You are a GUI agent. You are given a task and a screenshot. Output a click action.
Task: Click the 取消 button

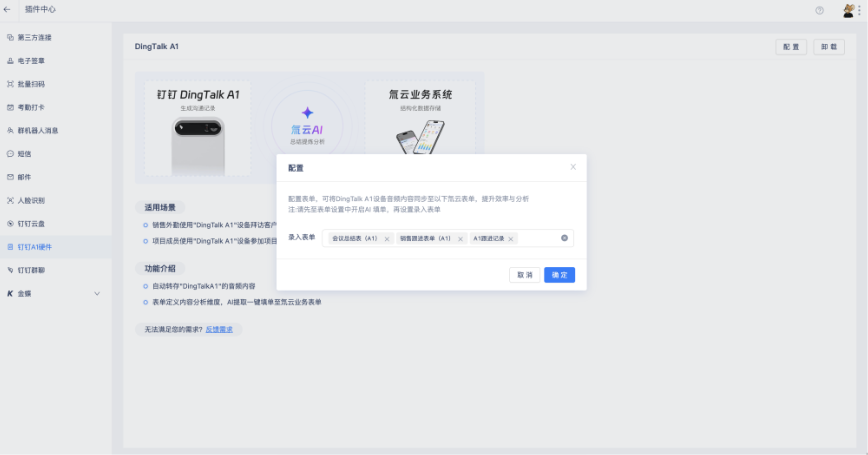coord(525,275)
